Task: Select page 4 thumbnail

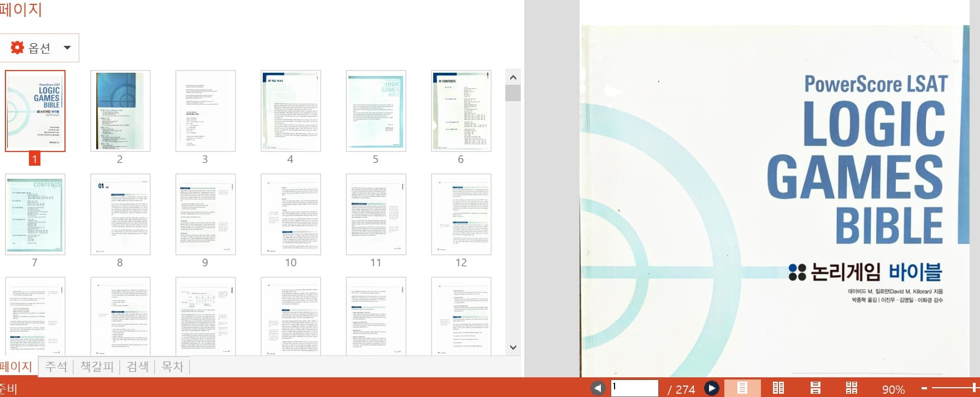Action: [291, 111]
